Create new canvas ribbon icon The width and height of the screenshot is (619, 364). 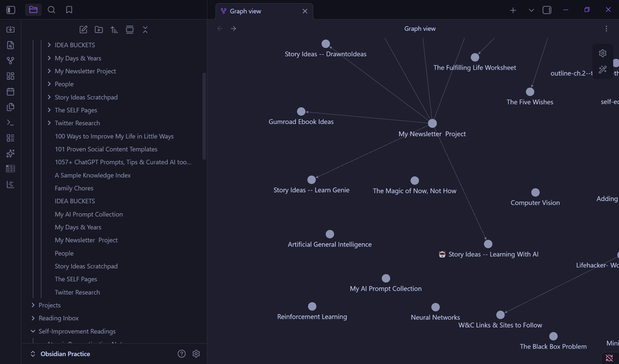[11, 76]
